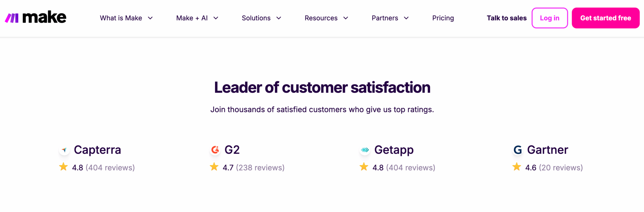Click the Gartner logo icon
This screenshot has height=212, width=644.
(518, 150)
